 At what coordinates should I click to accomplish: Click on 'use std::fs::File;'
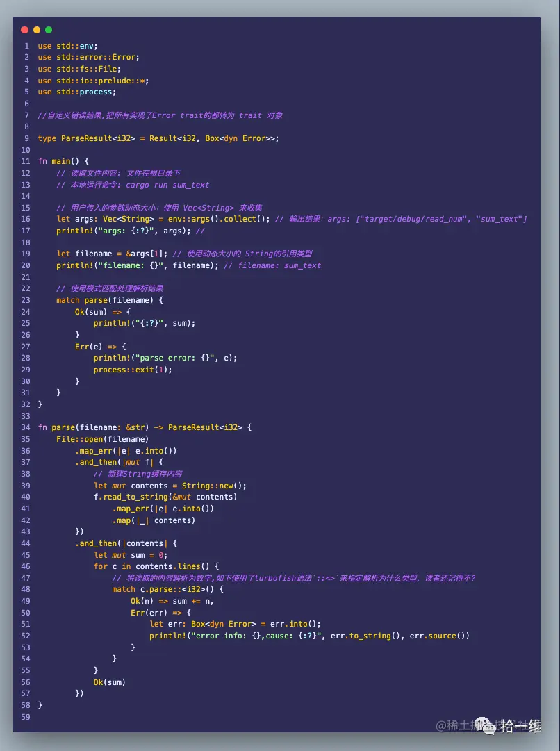(79, 69)
